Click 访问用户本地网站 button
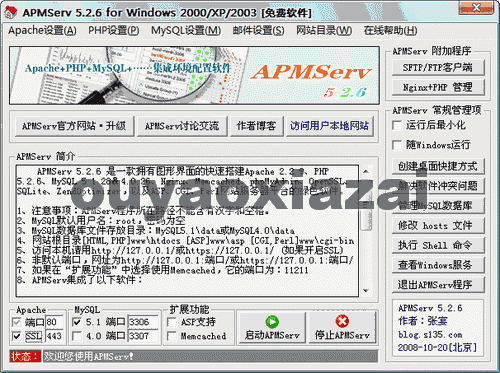Image resolution: width=500 pixels, height=373 pixels. click(x=329, y=126)
